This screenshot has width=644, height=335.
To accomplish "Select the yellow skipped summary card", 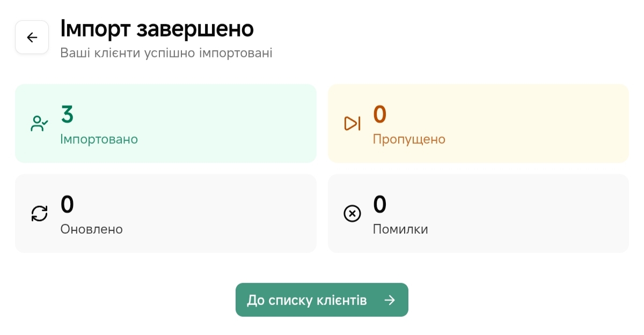I will [526, 123].
